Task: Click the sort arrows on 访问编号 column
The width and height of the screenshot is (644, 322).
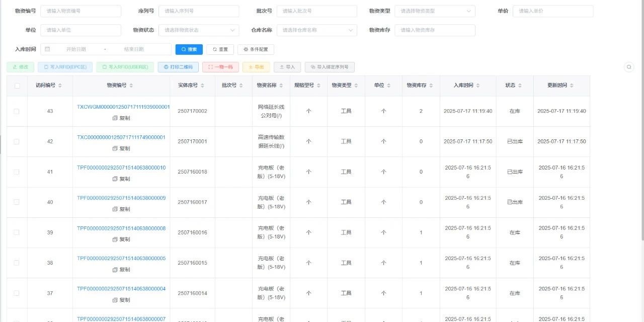Action: click(x=60, y=86)
